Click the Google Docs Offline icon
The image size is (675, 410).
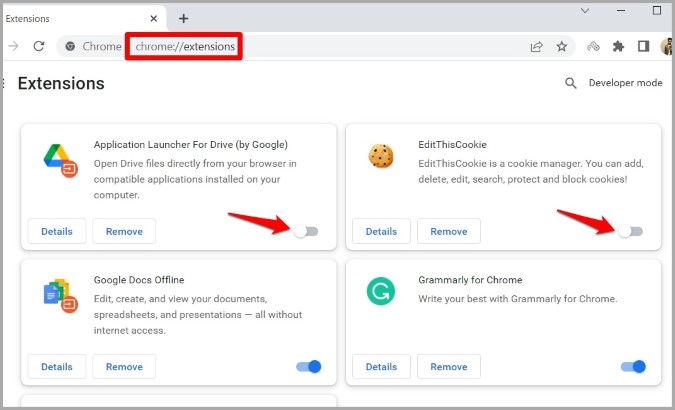(60, 296)
